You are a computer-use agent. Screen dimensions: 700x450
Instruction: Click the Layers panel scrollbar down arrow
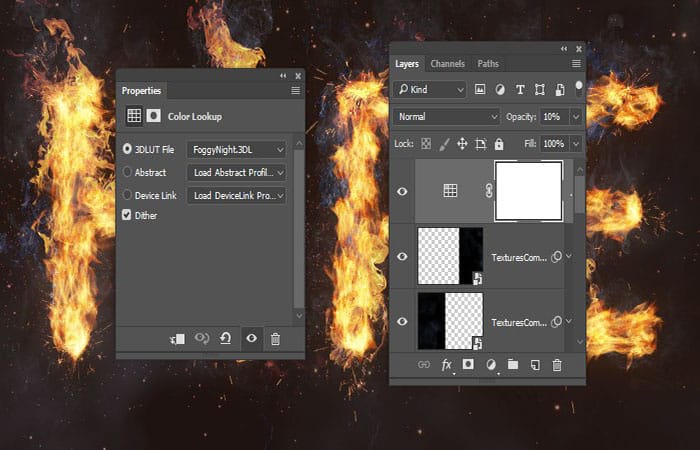[x=580, y=342]
